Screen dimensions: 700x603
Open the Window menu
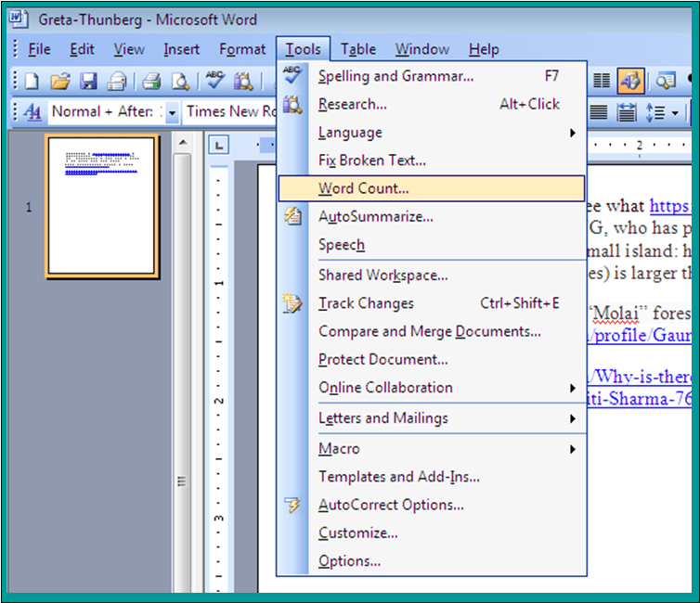coord(421,49)
